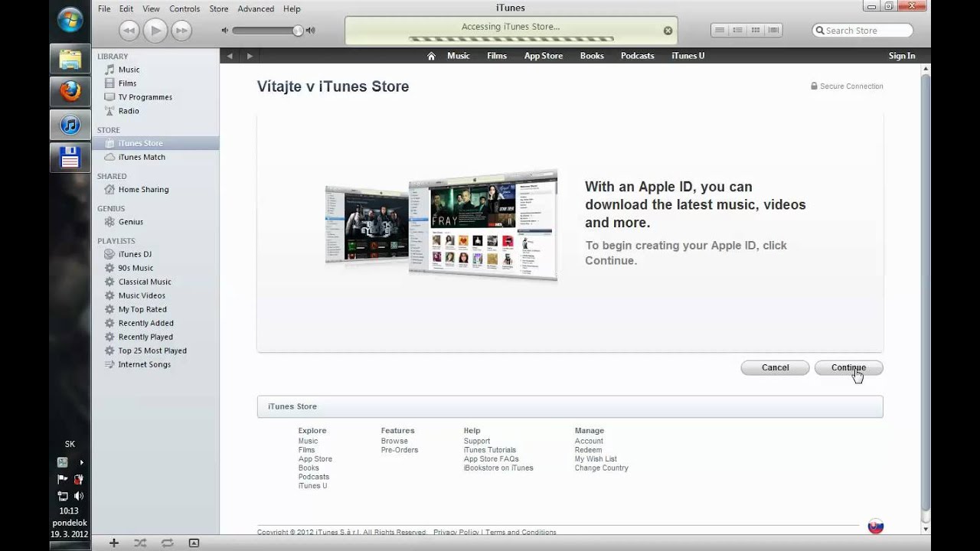Select the Recently Added playlist
Image resolution: width=980 pixels, height=551 pixels.
(145, 323)
